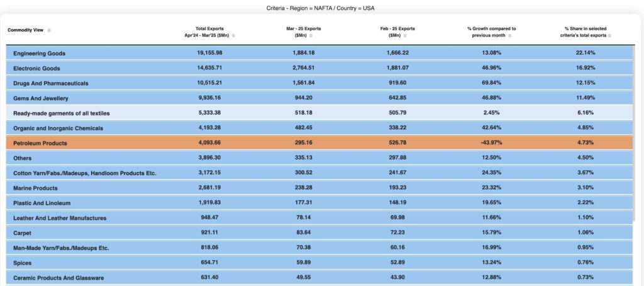Viewport: 644px width, 286px height.
Task: Click Feb-25 exports value 297.88
Action: coord(397,157)
